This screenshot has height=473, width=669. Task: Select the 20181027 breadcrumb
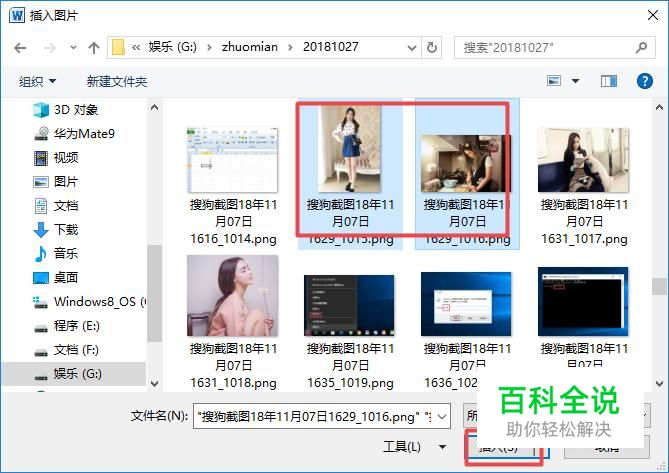[331, 47]
